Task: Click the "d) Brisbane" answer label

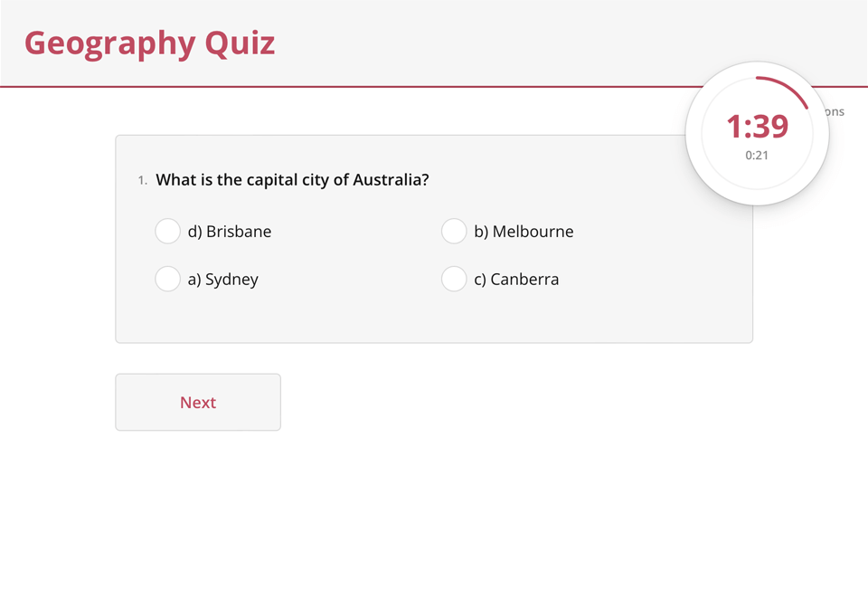Action: tap(230, 232)
